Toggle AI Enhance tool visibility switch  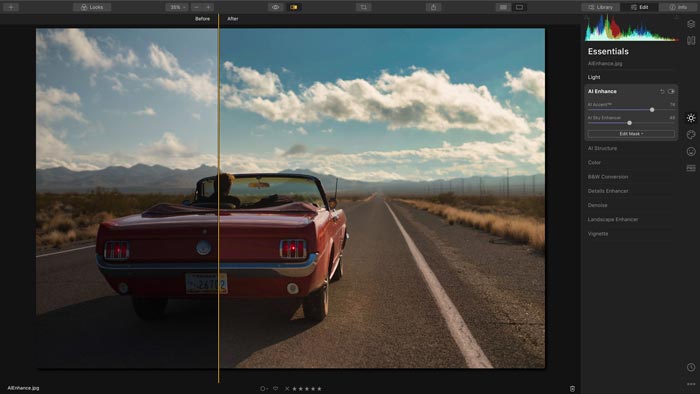click(x=671, y=91)
